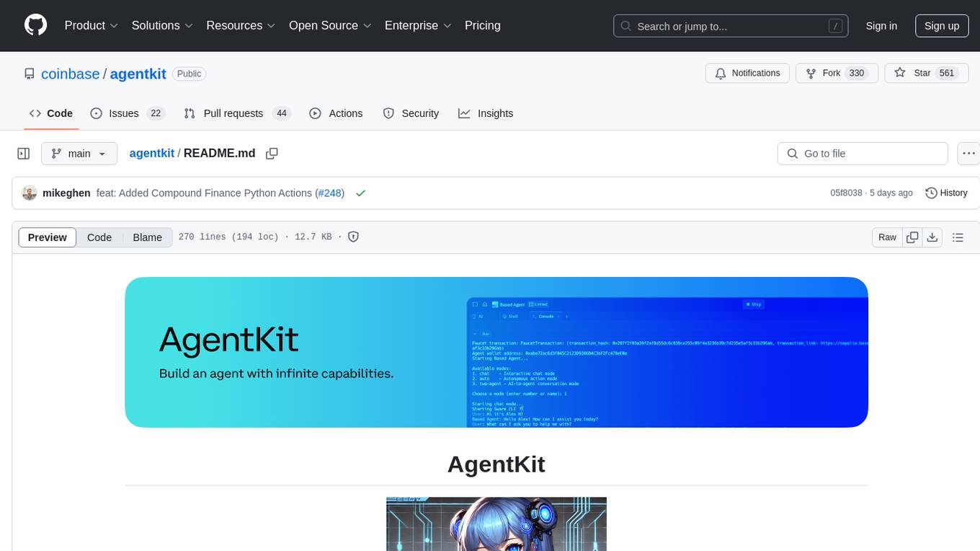Open the coinbase owner link
The image size is (980, 551).
click(x=71, y=74)
